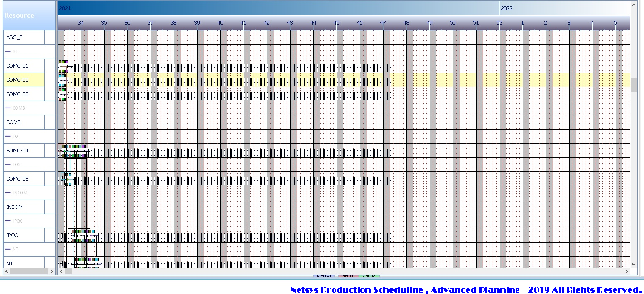Collapse the FO resource group
The height and width of the screenshot is (294, 644).
(8, 136)
